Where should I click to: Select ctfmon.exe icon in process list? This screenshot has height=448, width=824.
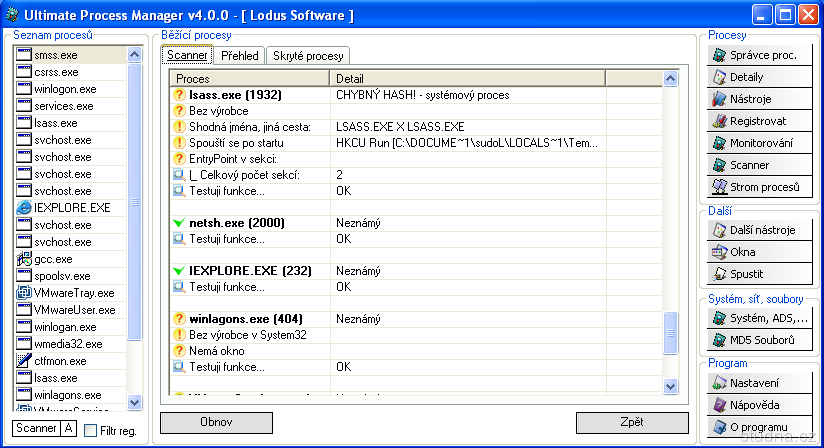point(24,361)
